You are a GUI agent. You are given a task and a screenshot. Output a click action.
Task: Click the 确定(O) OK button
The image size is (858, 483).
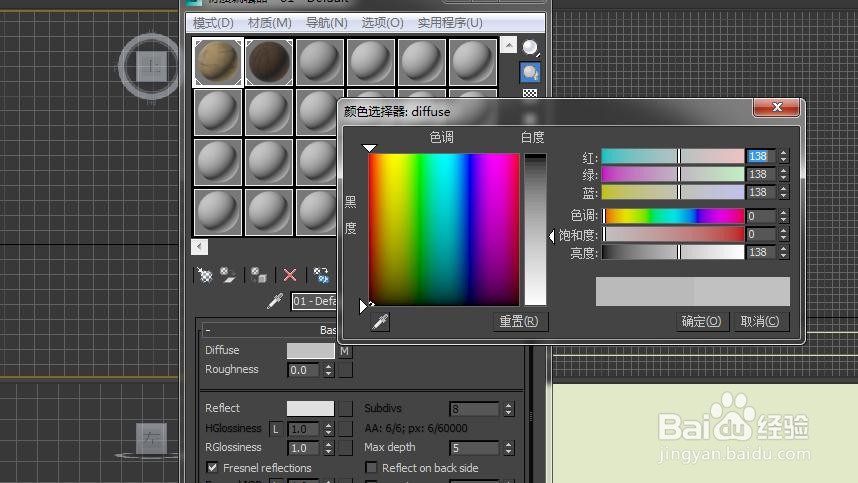tap(701, 322)
